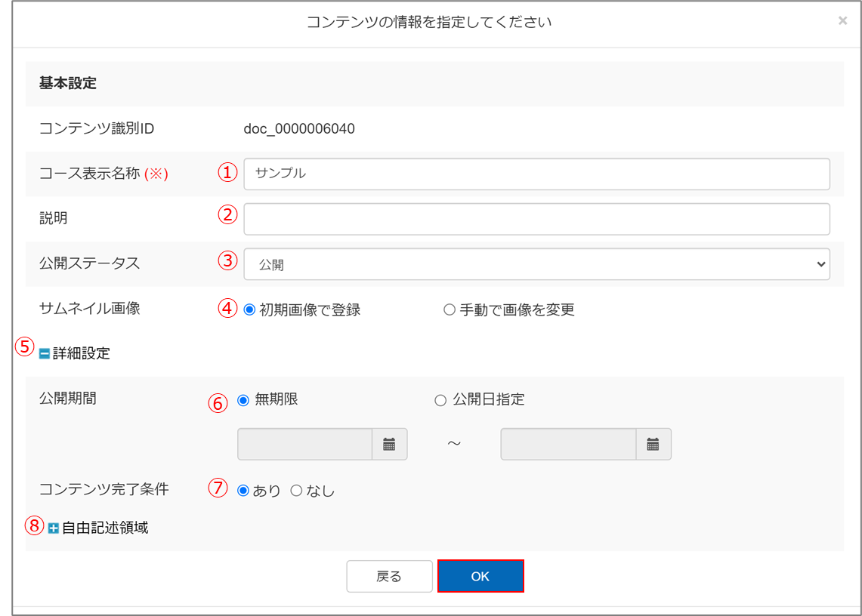Set コンテンツ完了条件 to あり

(243, 490)
